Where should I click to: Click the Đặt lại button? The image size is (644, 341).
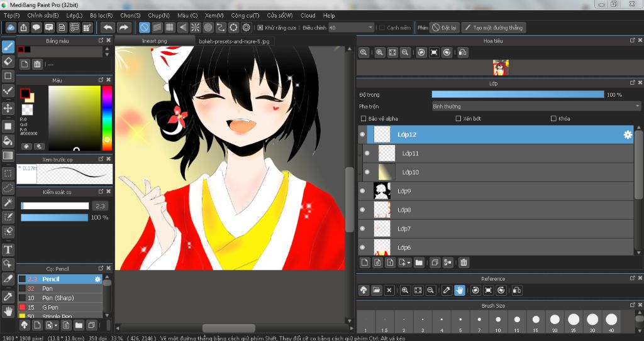[445, 28]
